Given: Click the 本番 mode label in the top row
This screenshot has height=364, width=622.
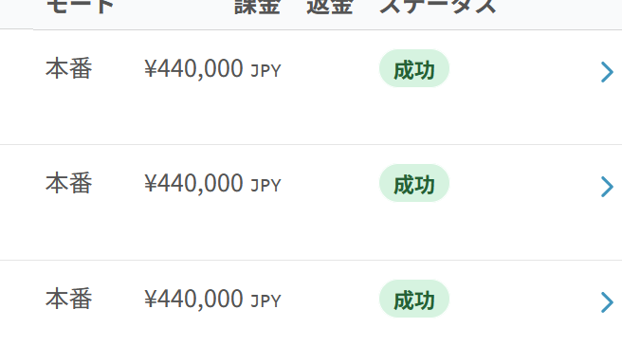Looking at the screenshot, I should click(x=69, y=68).
